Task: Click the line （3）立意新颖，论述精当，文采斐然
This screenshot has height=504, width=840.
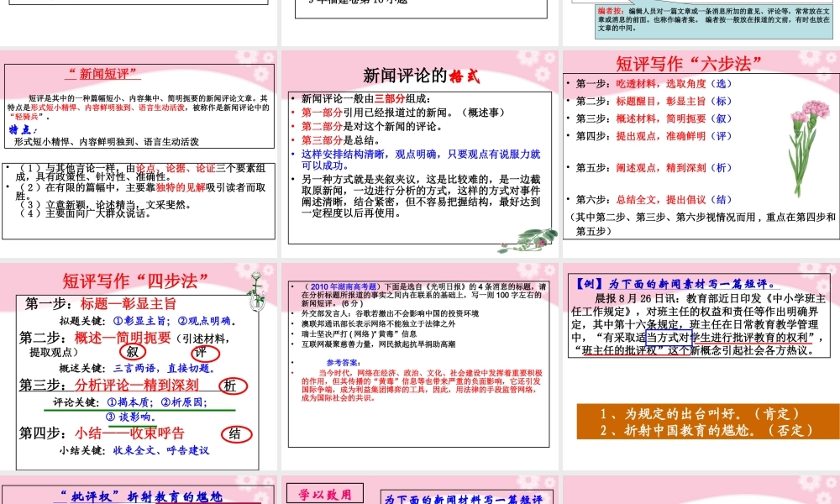Action: 106,205
